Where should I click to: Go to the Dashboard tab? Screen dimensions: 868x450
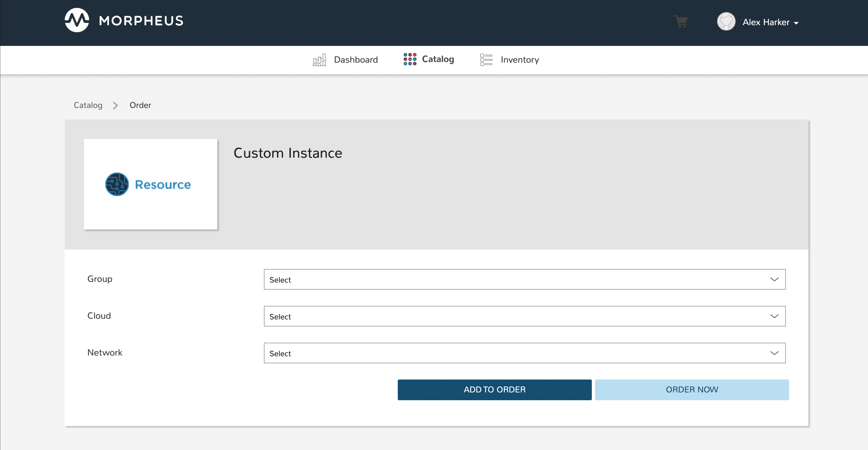coord(355,59)
